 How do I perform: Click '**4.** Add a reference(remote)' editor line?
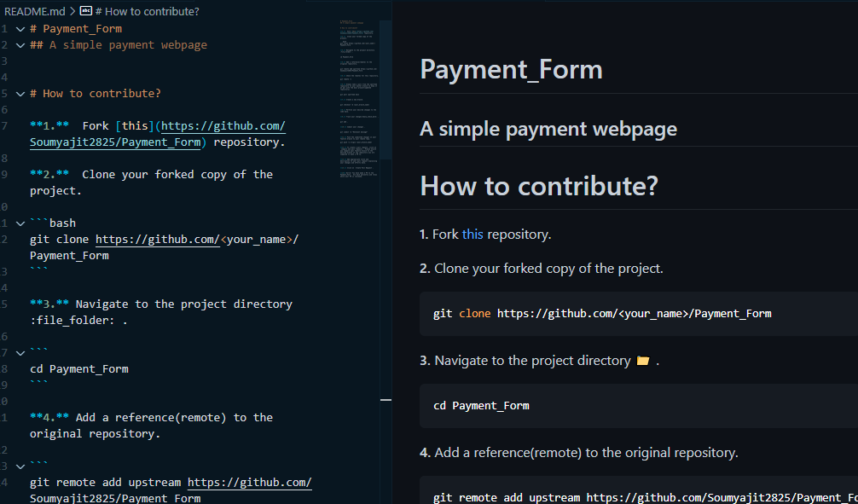tap(152, 426)
